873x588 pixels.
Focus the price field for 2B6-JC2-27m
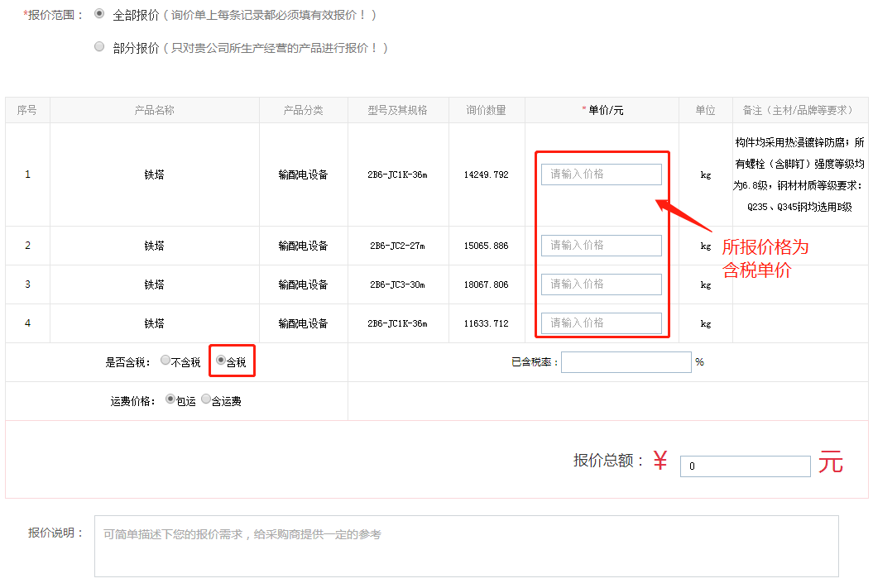click(602, 246)
